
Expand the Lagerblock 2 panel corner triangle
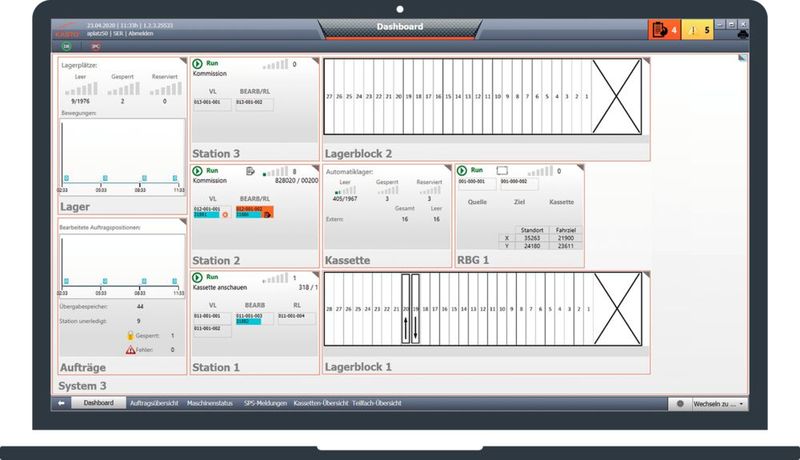[x=646, y=61]
